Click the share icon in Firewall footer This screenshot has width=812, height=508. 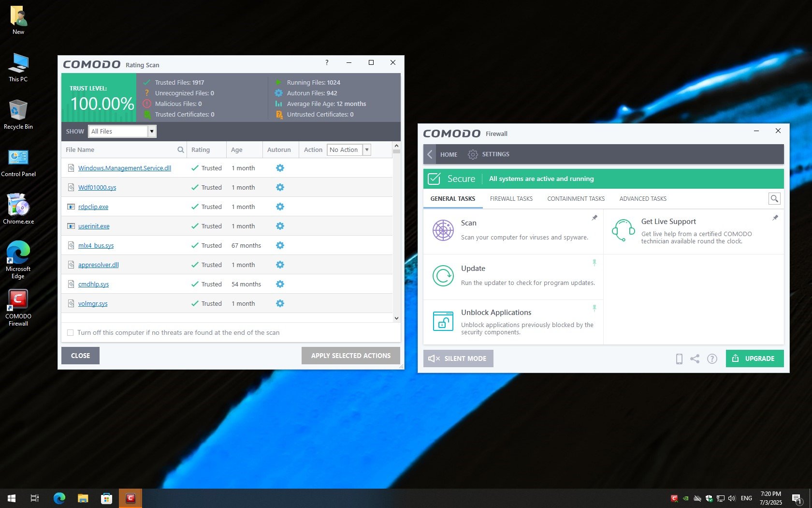pos(695,359)
